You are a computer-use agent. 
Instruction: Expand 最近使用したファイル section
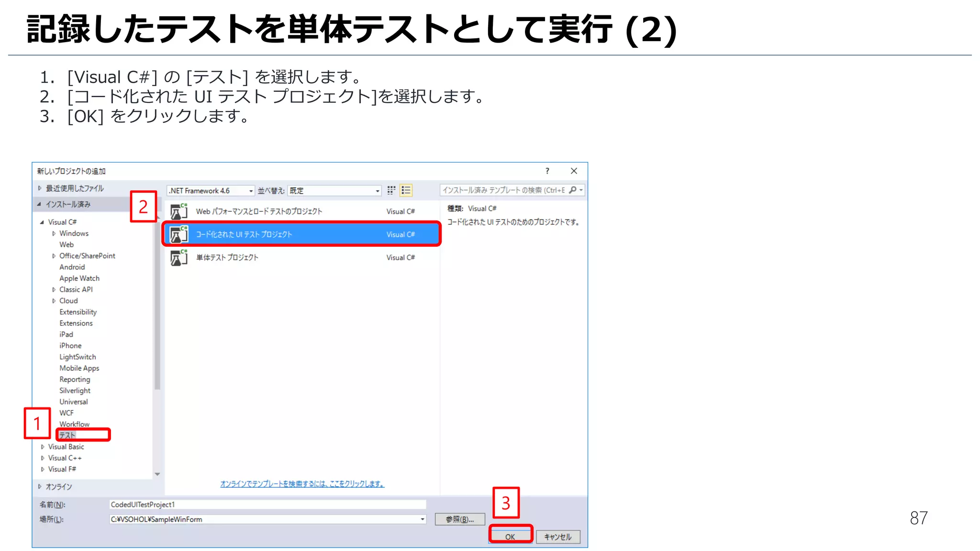[40, 188]
